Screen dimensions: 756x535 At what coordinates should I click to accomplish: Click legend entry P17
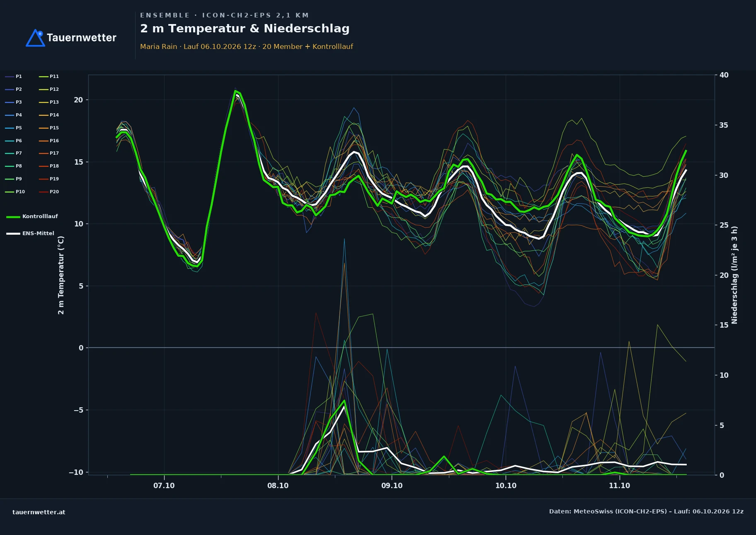[x=49, y=153]
